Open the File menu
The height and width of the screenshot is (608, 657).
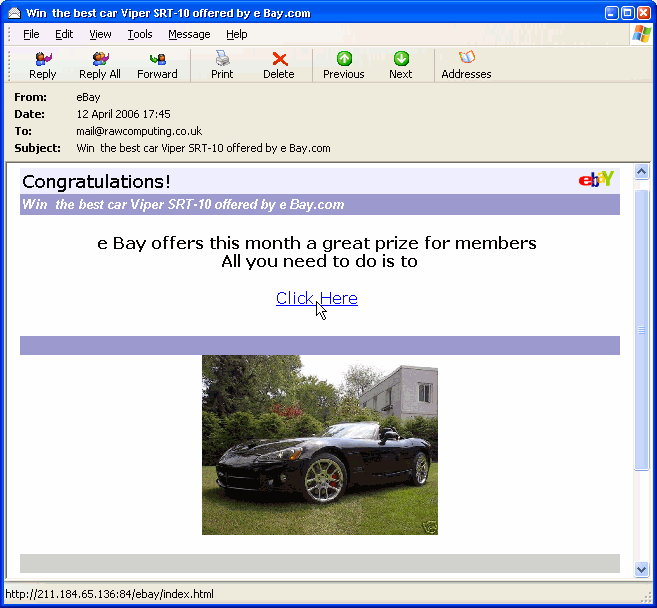(31, 34)
